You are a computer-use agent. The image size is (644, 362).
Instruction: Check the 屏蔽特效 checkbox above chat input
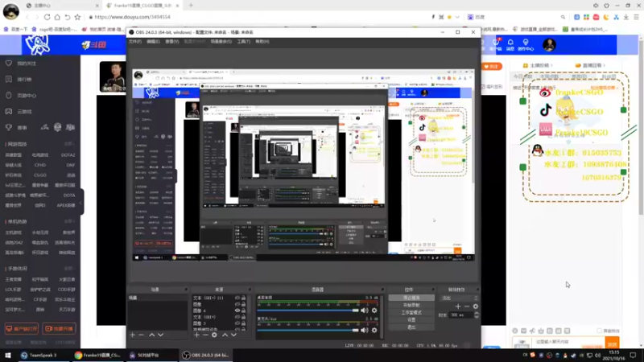coord(599,331)
